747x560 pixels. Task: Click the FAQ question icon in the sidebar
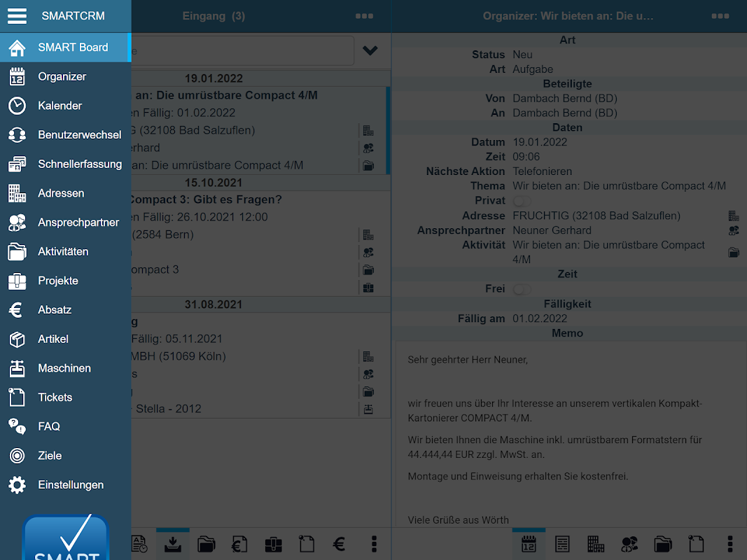[17, 426]
